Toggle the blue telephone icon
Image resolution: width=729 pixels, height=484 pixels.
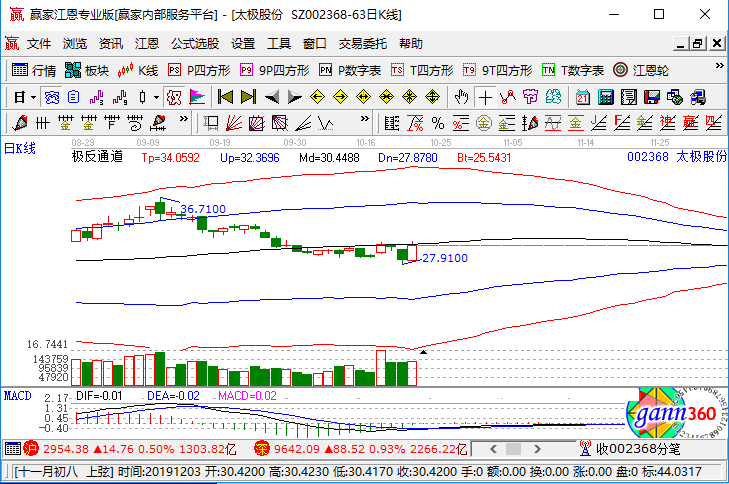pyautogui.click(x=51, y=98)
